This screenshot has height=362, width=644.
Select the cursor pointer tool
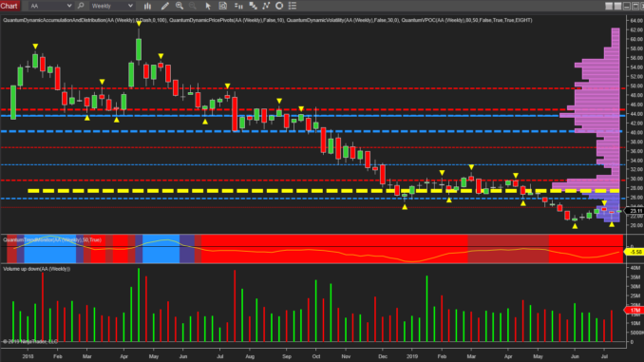(208, 6)
